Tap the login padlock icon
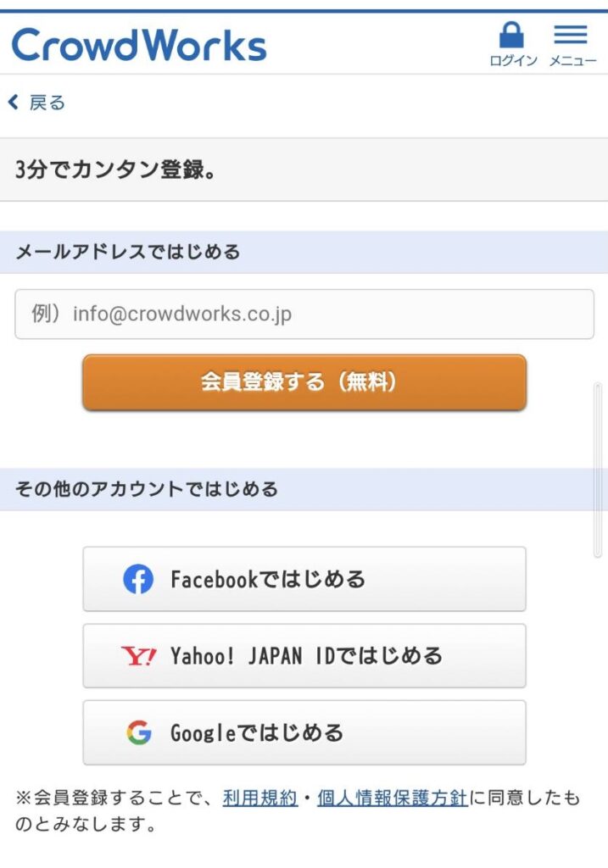This screenshot has width=608, height=868. point(511,35)
